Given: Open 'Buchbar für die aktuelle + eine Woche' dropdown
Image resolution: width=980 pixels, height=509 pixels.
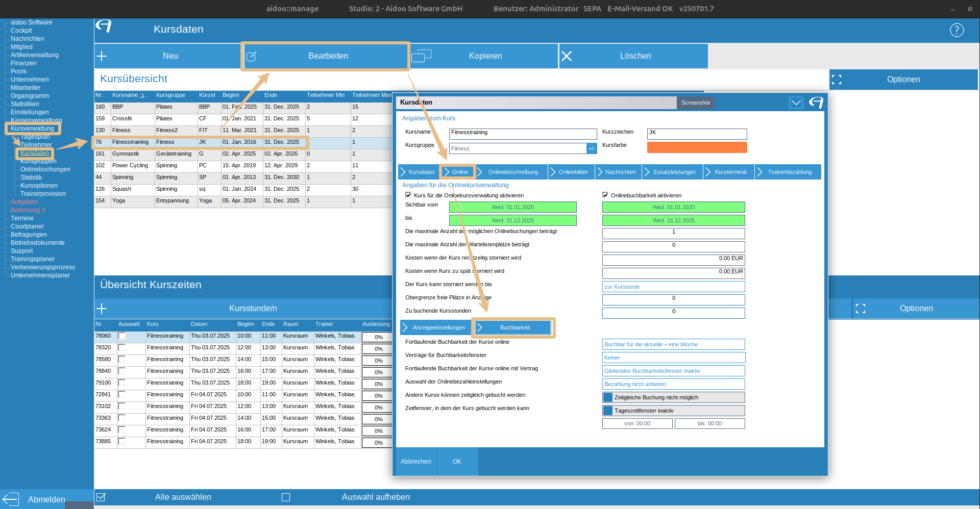Looking at the screenshot, I should point(673,344).
